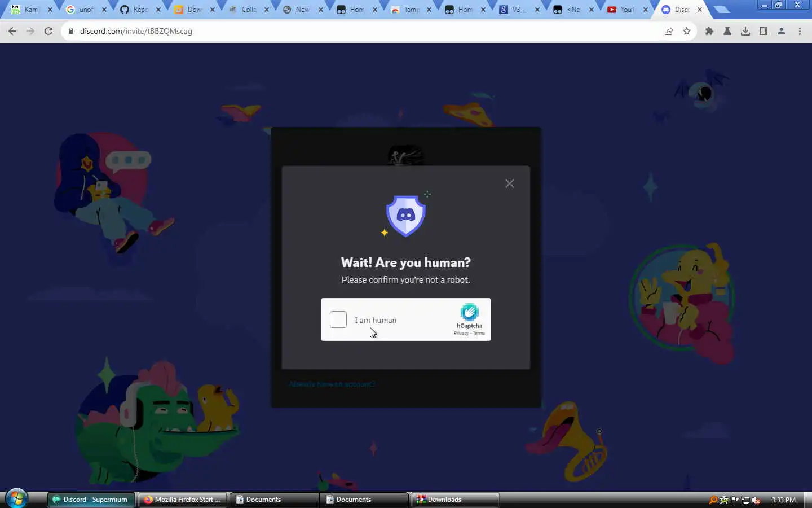Click the muted volume tray icon
The image size is (812, 508).
[756, 500]
